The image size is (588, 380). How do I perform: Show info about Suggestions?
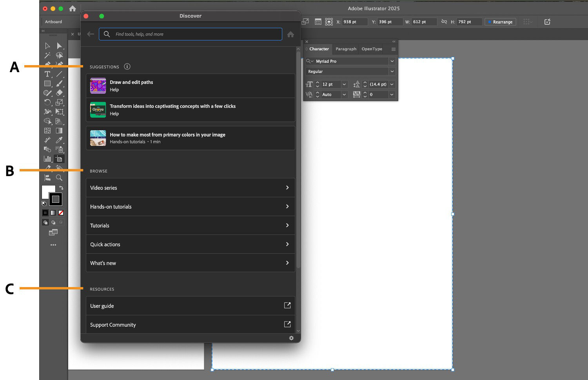tap(127, 67)
